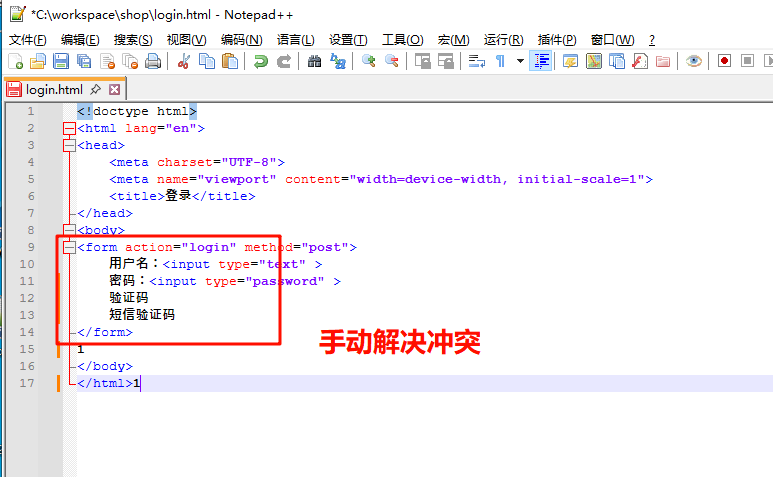Toggle word wrap toolbar button

tap(477, 62)
